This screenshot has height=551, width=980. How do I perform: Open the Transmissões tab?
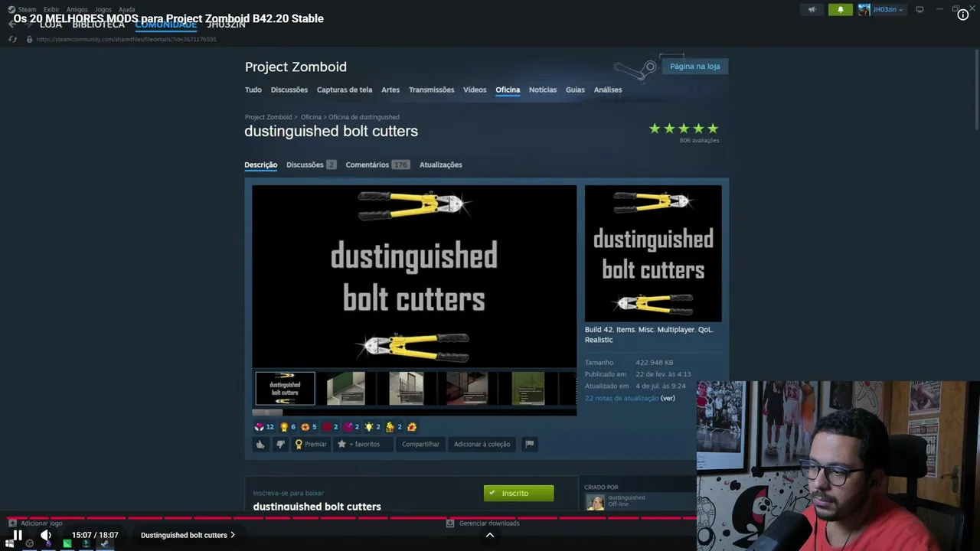click(x=431, y=90)
